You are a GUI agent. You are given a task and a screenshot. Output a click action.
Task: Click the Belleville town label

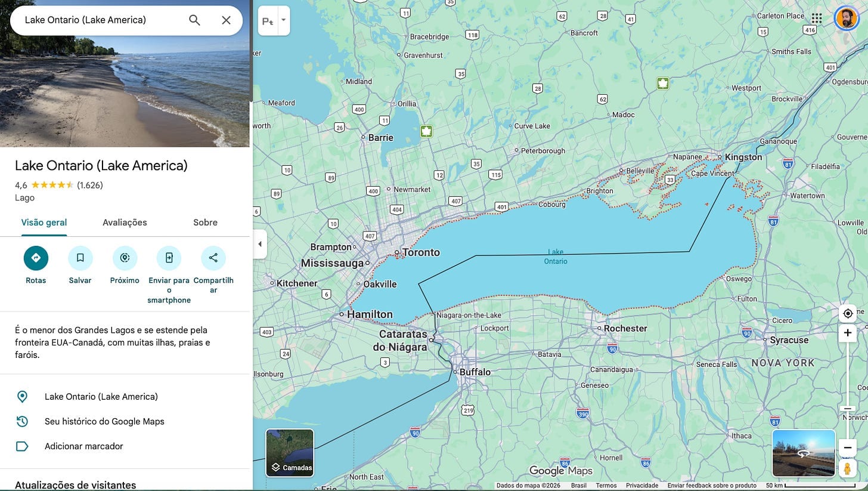click(640, 171)
